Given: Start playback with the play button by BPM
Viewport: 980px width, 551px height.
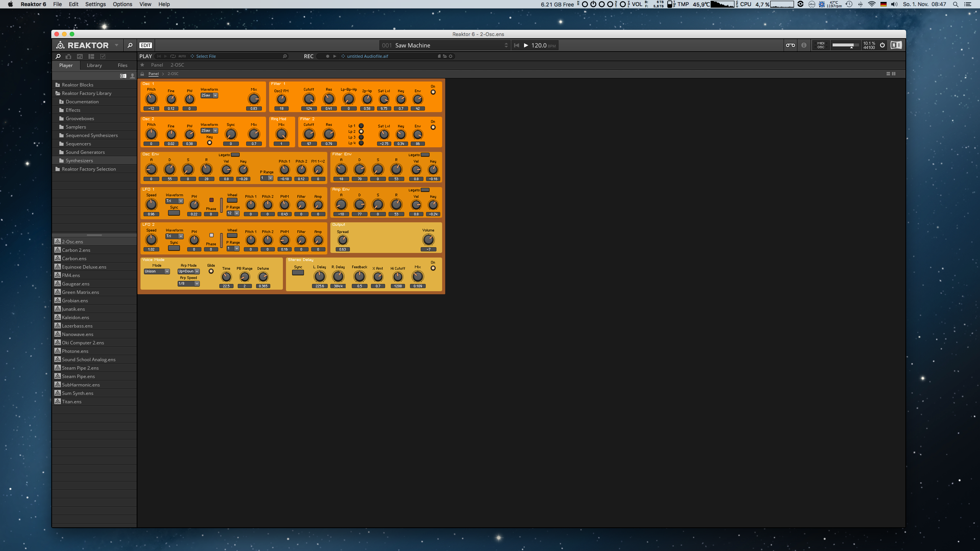Looking at the screenshot, I should 526,45.
